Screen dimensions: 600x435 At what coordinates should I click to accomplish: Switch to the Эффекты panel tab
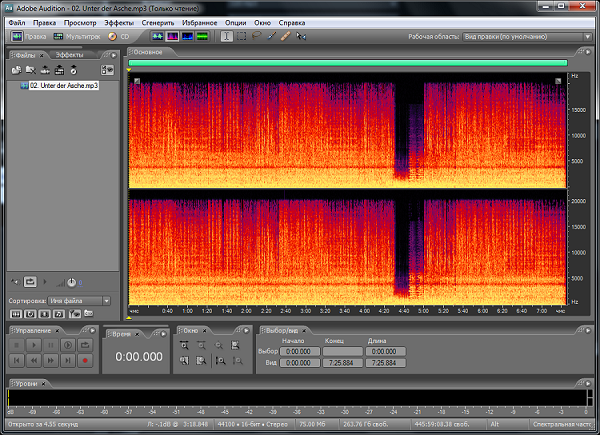[x=70, y=53]
